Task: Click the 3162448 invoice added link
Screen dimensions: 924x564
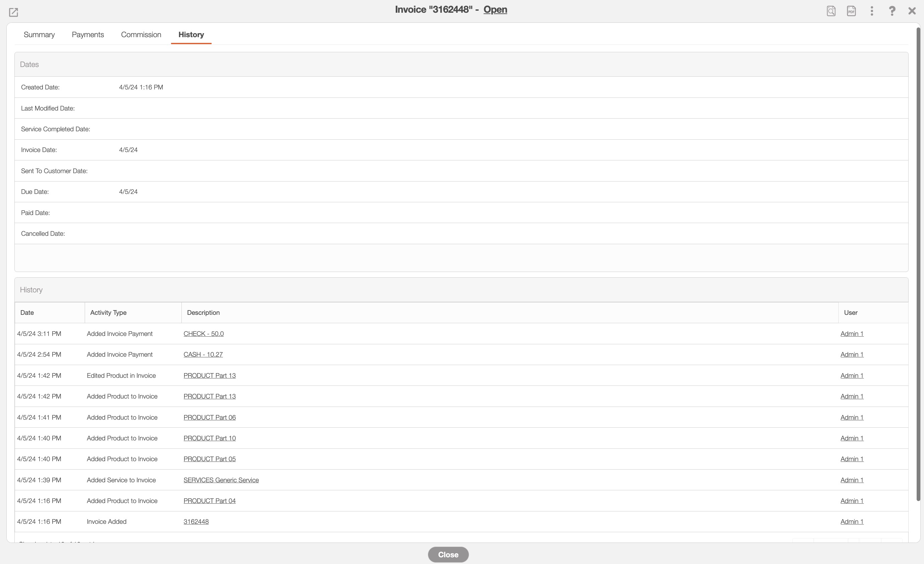Action: tap(196, 521)
